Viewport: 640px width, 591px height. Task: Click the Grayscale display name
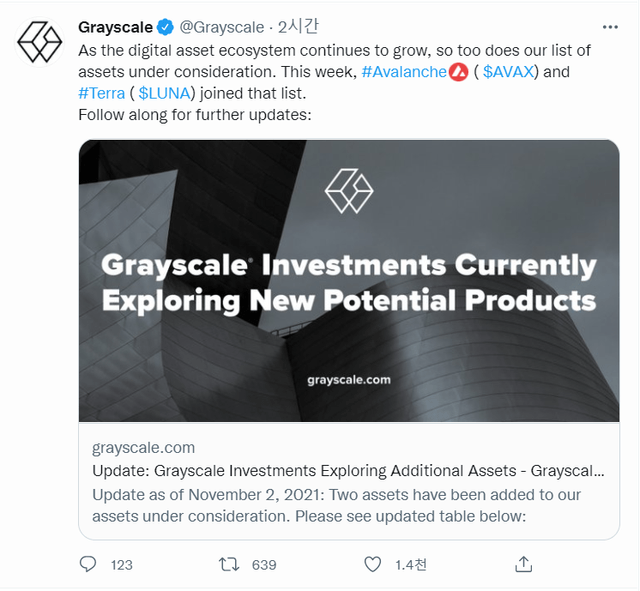(x=115, y=27)
